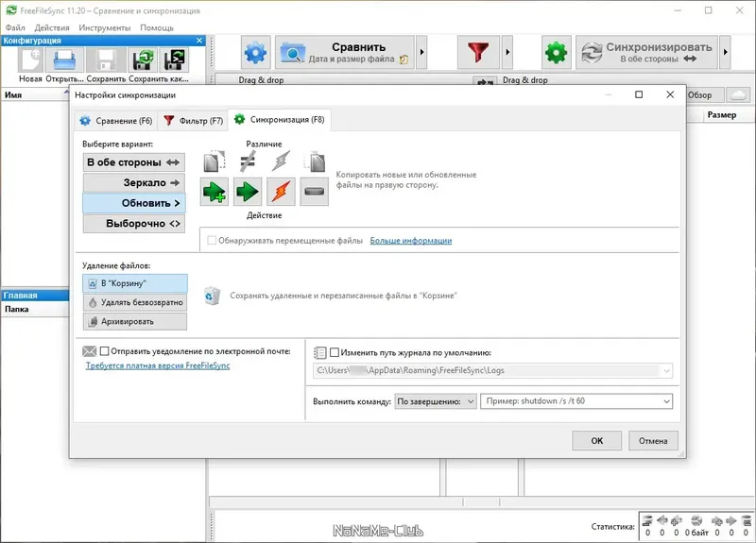Open synchronization settings green gear icon
The width and height of the screenshot is (756, 543).
pyautogui.click(x=556, y=52)
